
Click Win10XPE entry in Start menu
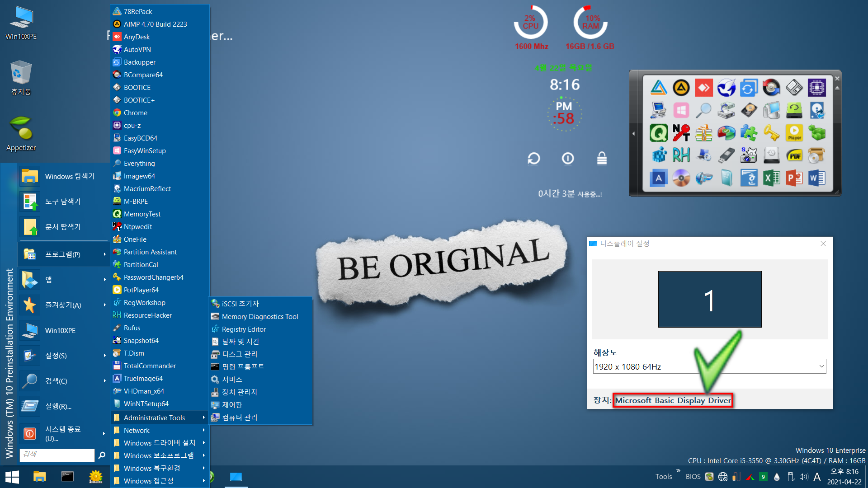(64, 330)
